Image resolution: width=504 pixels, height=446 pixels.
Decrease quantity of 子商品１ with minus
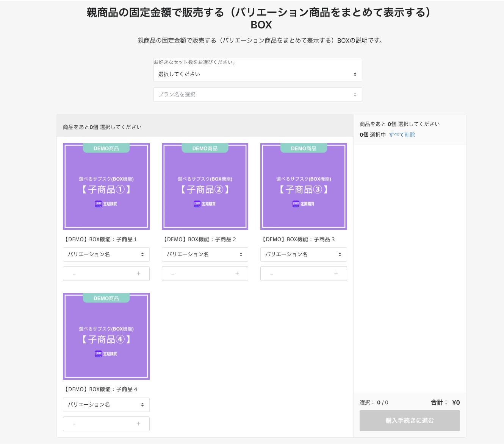pyautogui.click(x=74, y=274)
